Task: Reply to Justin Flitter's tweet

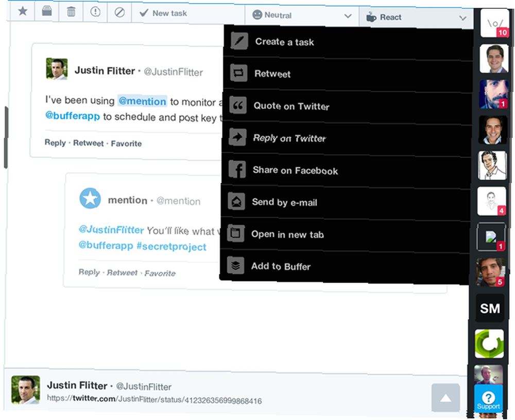Action: (55, 143)
